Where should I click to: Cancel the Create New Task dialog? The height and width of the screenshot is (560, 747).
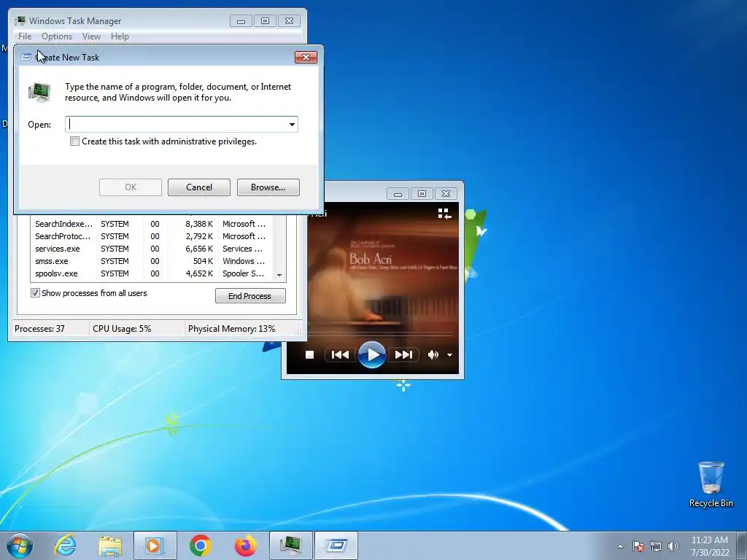(199, 187)
